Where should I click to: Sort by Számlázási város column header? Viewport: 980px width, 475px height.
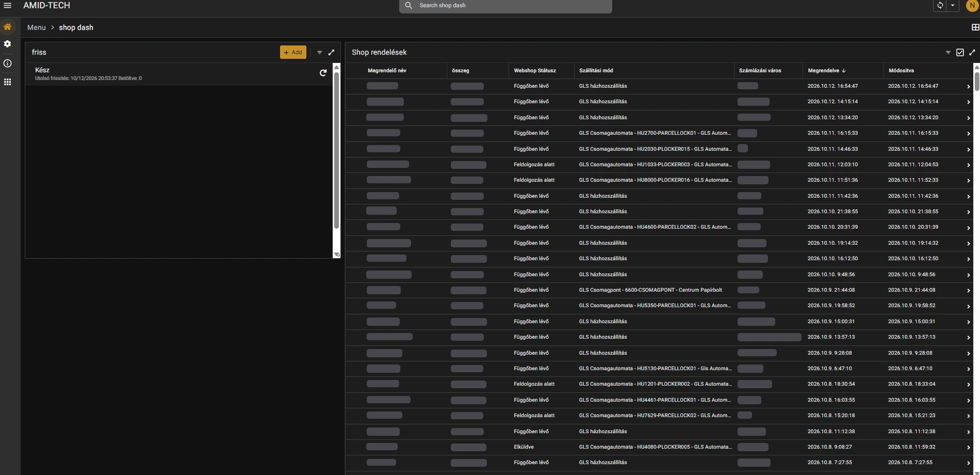click(x=760, y=70)
